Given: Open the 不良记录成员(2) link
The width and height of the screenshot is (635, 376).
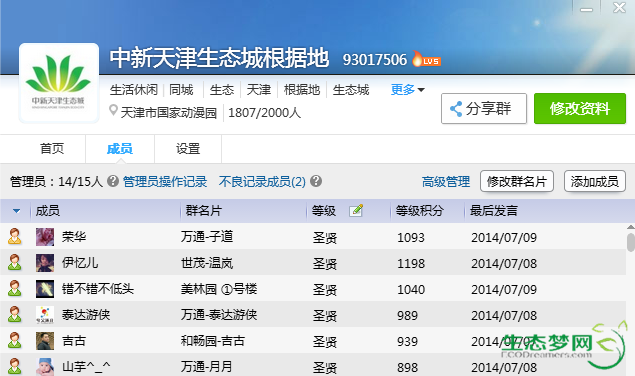Looking at the screenshot, I should pyautogui.click(x=262, y=181).
